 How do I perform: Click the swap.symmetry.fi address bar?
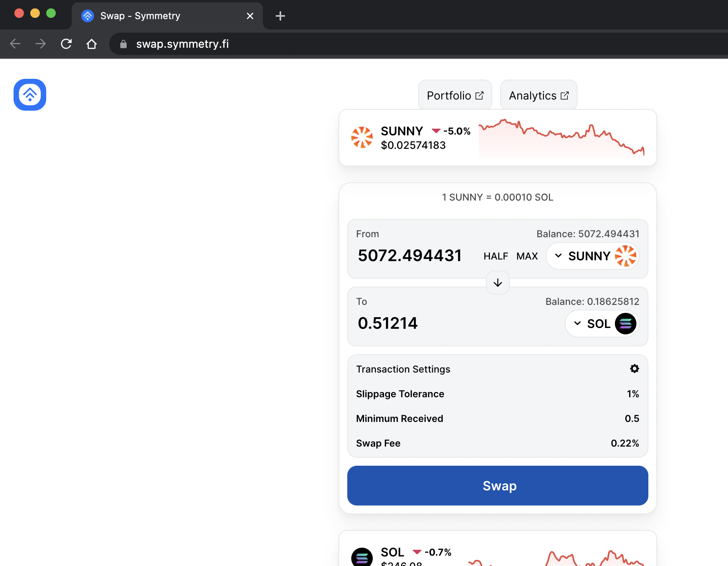(418, 44)
